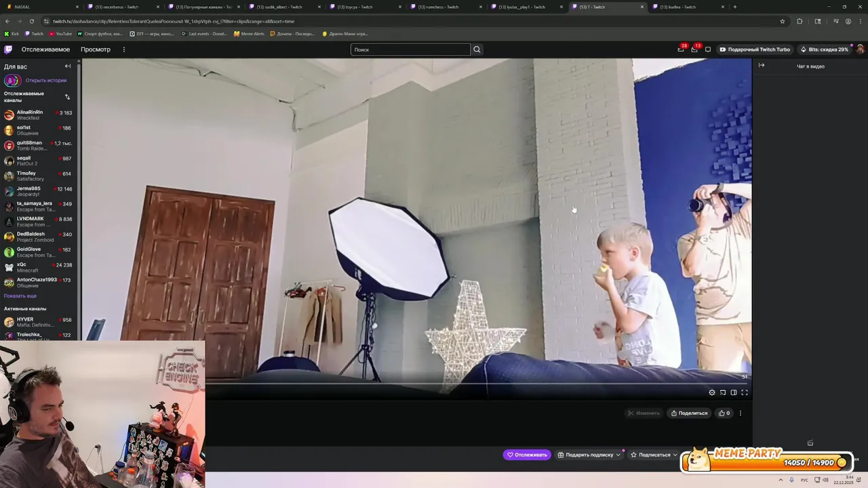Click the Twitch search field 'Поиск'

coord(410,49)
